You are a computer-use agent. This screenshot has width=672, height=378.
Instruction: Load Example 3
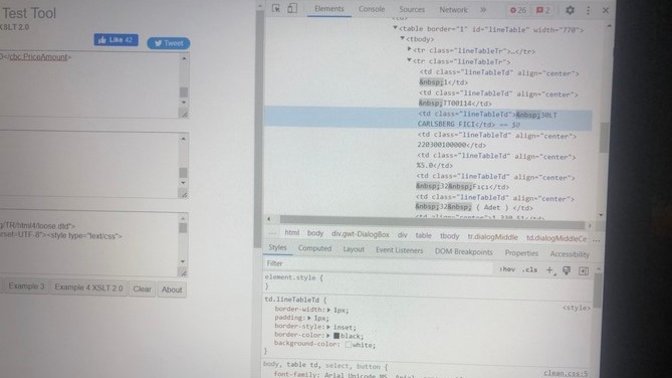(x=26, y=286)
